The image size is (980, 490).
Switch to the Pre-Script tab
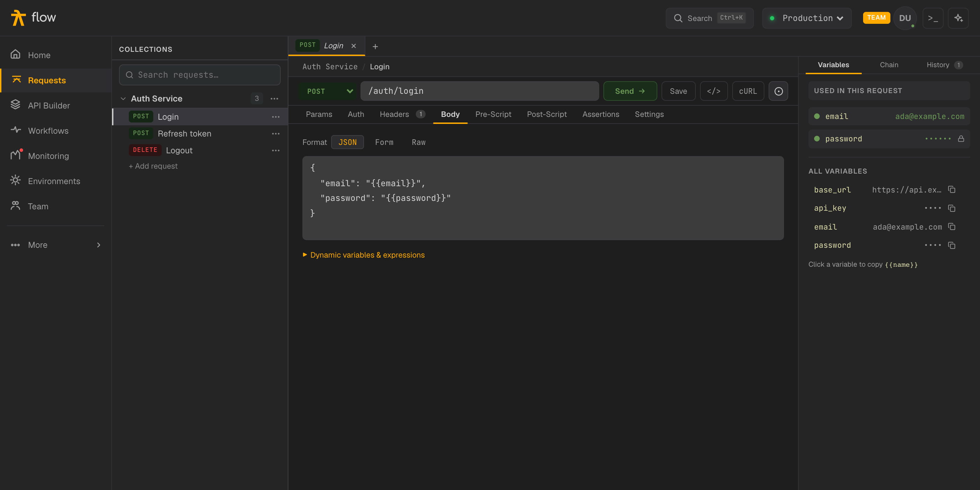pos(493,114)
